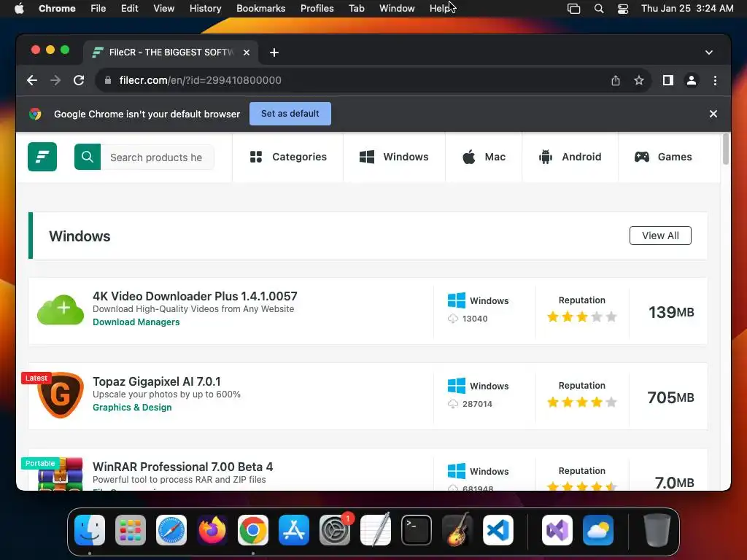
Task: Open the Android navigation item
Action: tap(570, 157)
